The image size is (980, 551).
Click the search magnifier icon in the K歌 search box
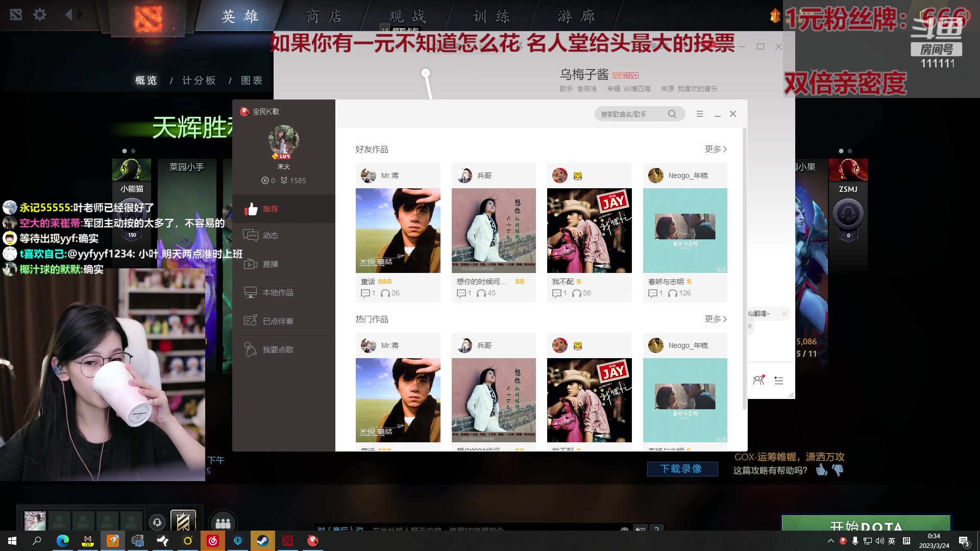coord(672,114)
